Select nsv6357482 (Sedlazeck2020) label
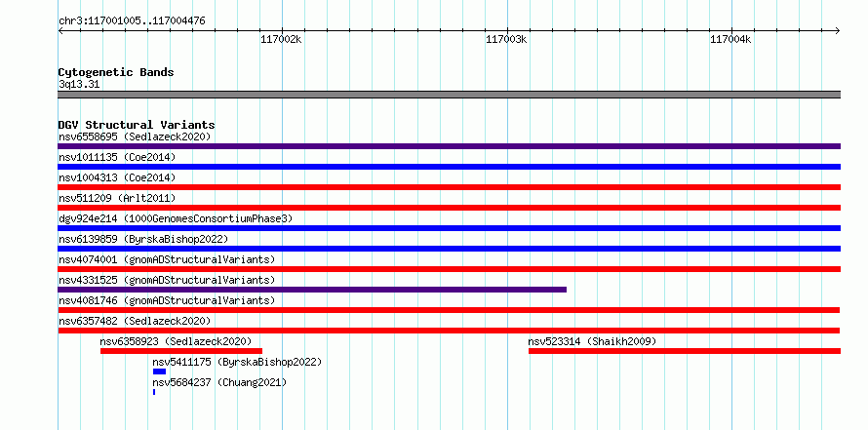Viewport: 868px width, 430px height. [x=135, y=321]
